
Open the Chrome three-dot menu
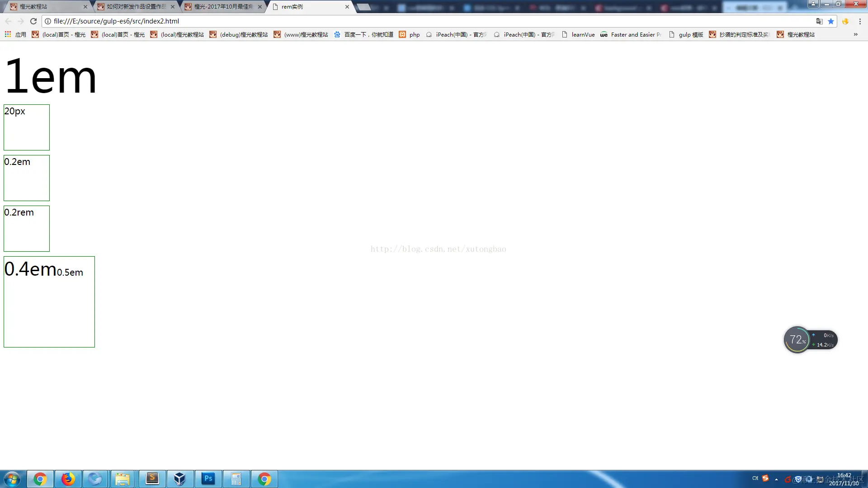(860, 21)
